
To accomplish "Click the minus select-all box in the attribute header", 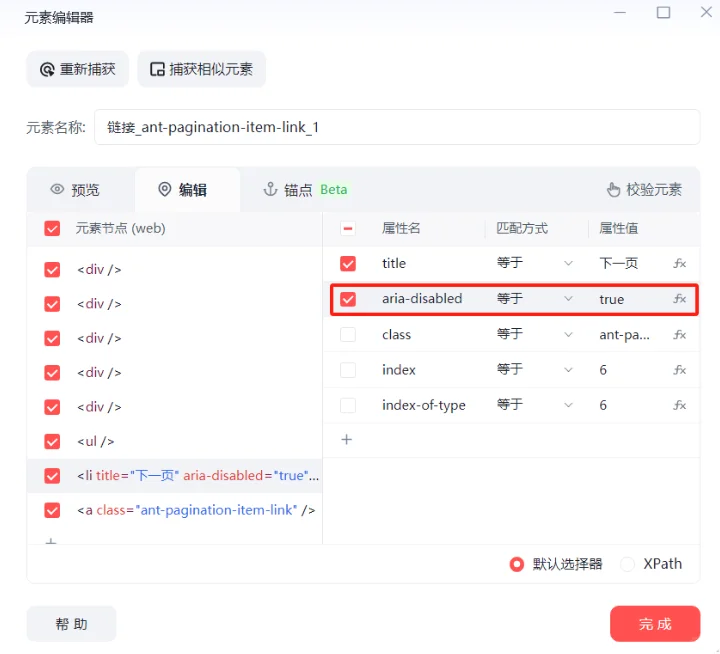I will coord(348,228).
